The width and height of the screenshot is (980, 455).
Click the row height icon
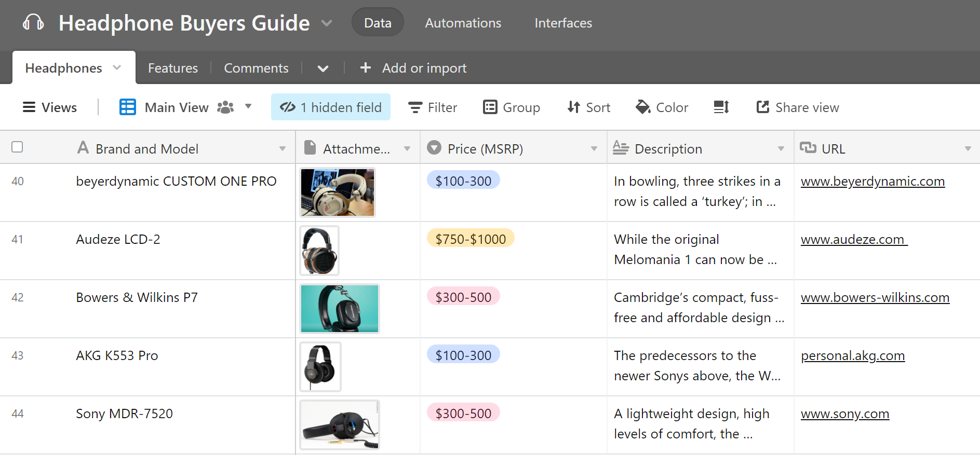tap(721, 107)
